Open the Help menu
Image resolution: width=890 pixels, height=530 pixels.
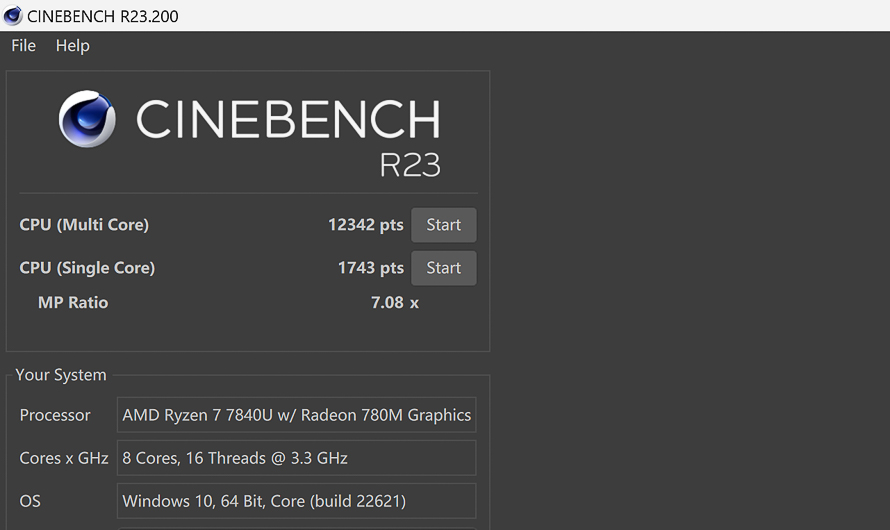73,45
